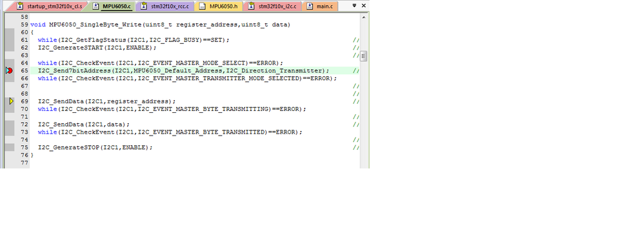Click line with "I2C_EVENT_MASTER_BYTE_TRANSMITTED"
This screenshot has height=251, width=644.
tap(170, 132)
